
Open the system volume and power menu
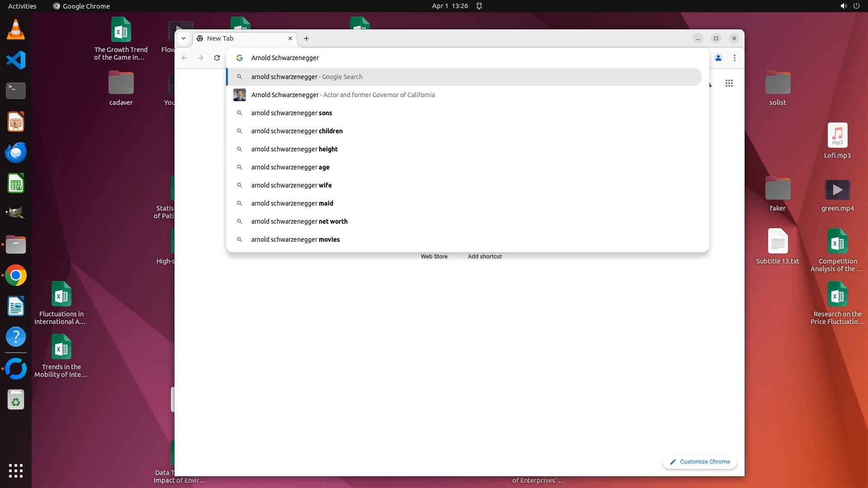tap(849, 6)
